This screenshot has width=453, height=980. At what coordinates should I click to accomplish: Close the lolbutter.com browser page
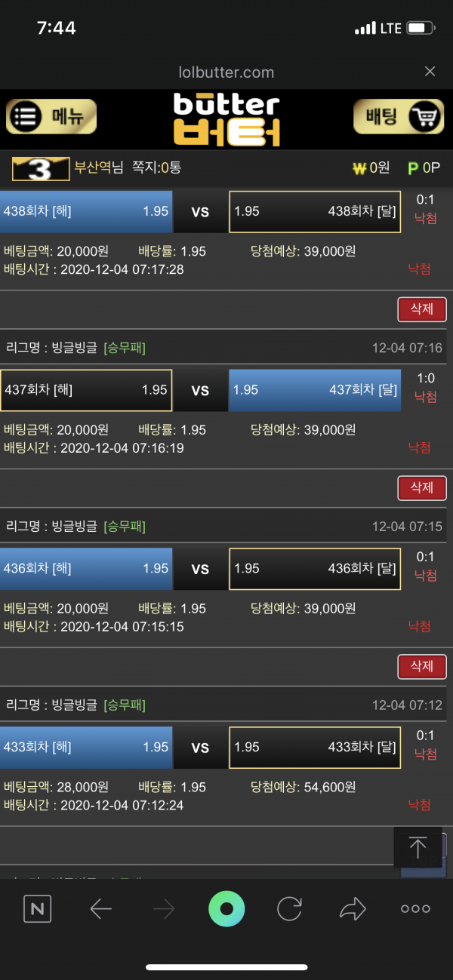point(430,72)
